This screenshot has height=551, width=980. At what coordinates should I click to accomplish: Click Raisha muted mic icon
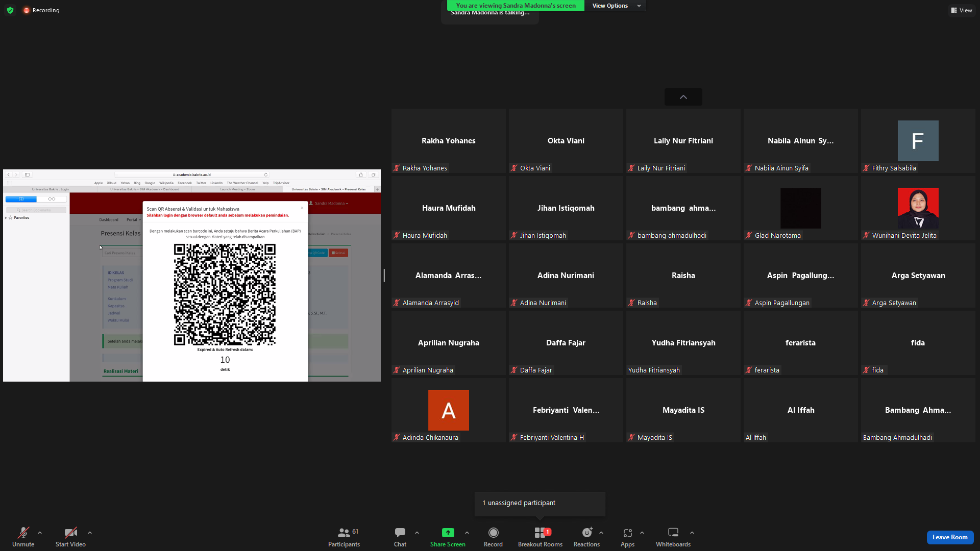(631, 303)
